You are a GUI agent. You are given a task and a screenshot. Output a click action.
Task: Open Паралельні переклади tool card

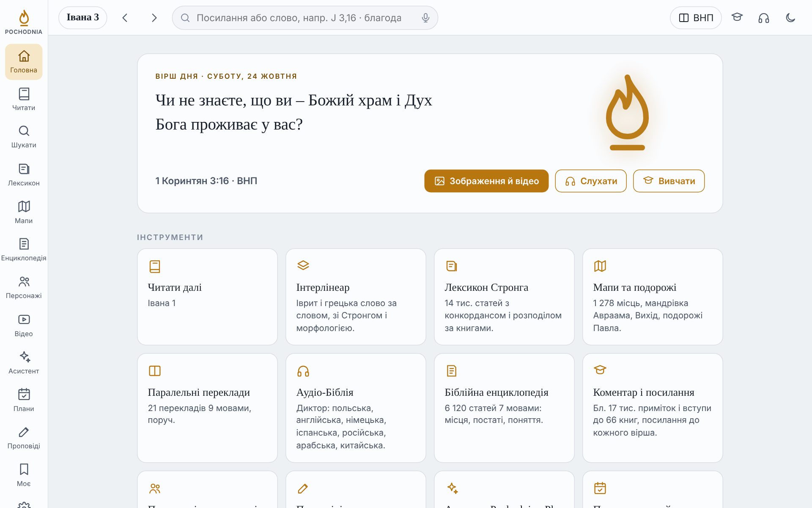point(207,408)
